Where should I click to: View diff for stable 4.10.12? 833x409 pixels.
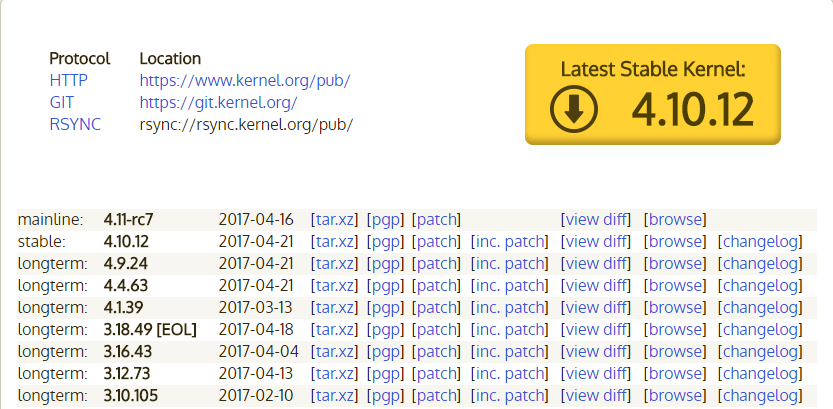click(595, 241)
